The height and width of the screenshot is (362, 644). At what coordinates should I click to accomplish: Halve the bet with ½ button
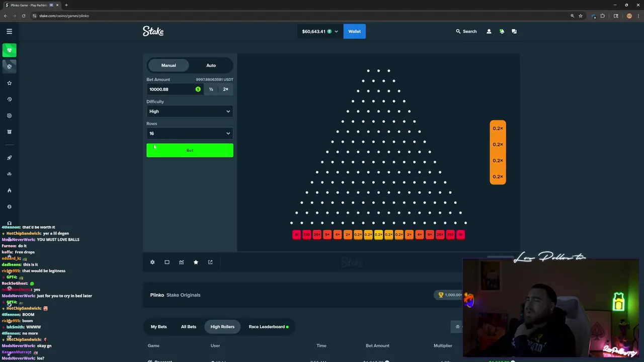point(211,89)
